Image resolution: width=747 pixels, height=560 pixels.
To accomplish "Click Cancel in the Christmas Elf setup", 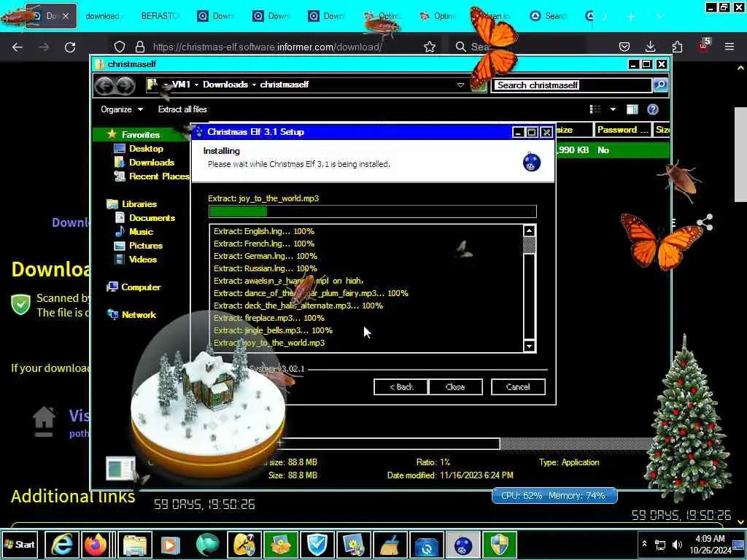I will pos(518,386).
